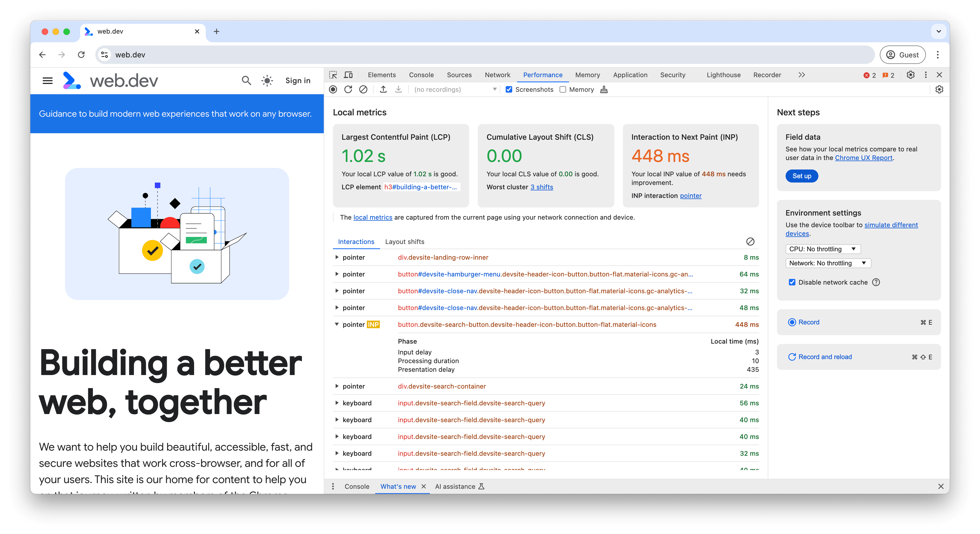Click the DevTools more tools overflow icon
980x534 pixels.
pos(801,74)
